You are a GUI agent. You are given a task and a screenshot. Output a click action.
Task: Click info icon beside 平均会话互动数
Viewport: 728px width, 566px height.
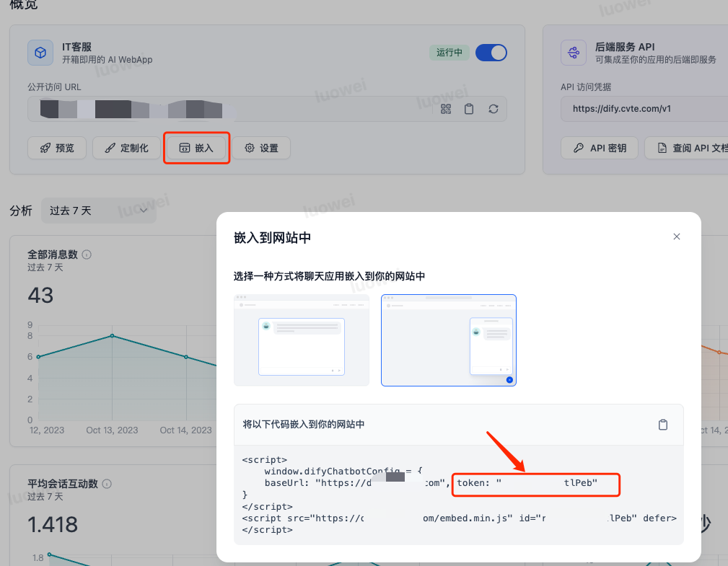(x=107, y=484)
